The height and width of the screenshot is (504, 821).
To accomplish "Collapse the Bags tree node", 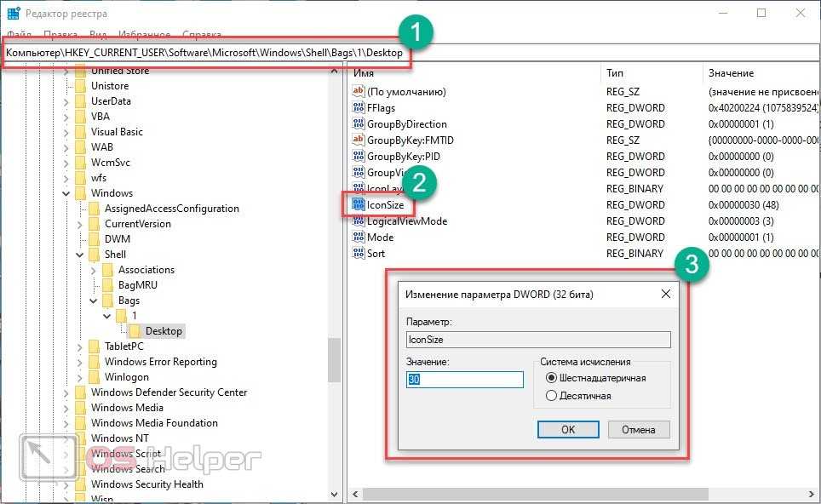I will 93,301.
